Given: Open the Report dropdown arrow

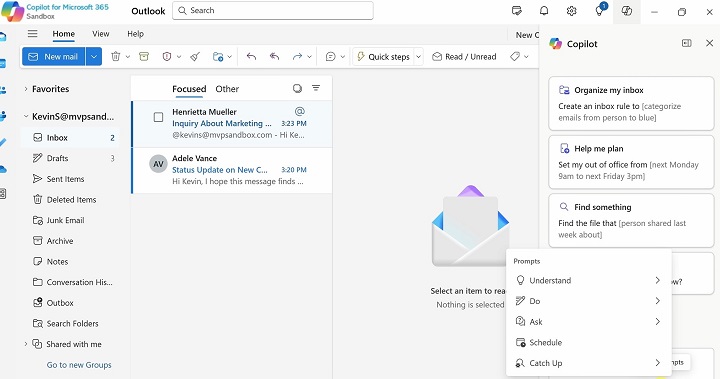Looking at the screenshot, I should coord(179,57).
